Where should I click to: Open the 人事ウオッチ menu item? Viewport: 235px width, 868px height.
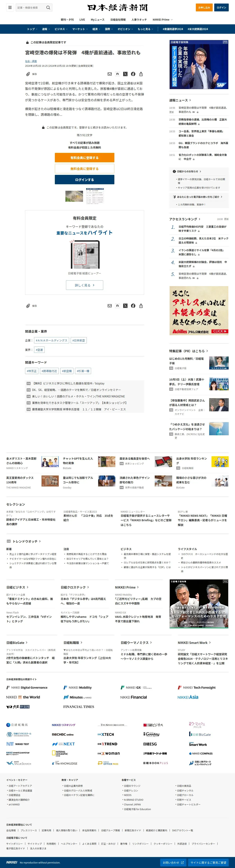139,20
